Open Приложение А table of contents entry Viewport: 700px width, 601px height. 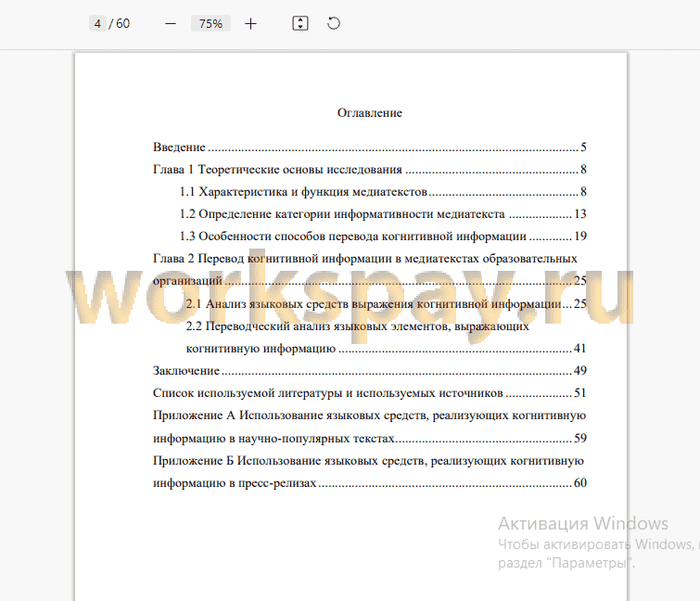click(370, 427)
